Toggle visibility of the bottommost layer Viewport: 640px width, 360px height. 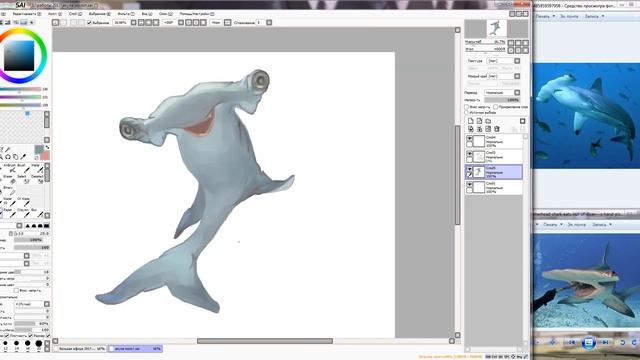[469, 185]
